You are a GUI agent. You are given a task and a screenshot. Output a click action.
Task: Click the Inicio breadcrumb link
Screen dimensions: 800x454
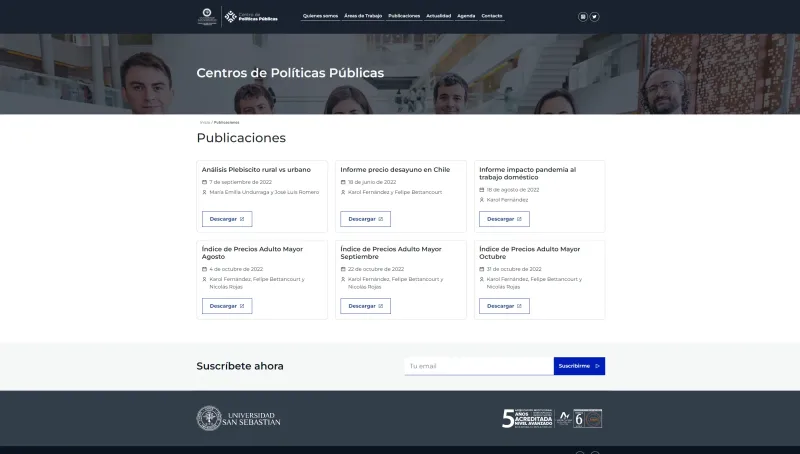click(205, 122)
